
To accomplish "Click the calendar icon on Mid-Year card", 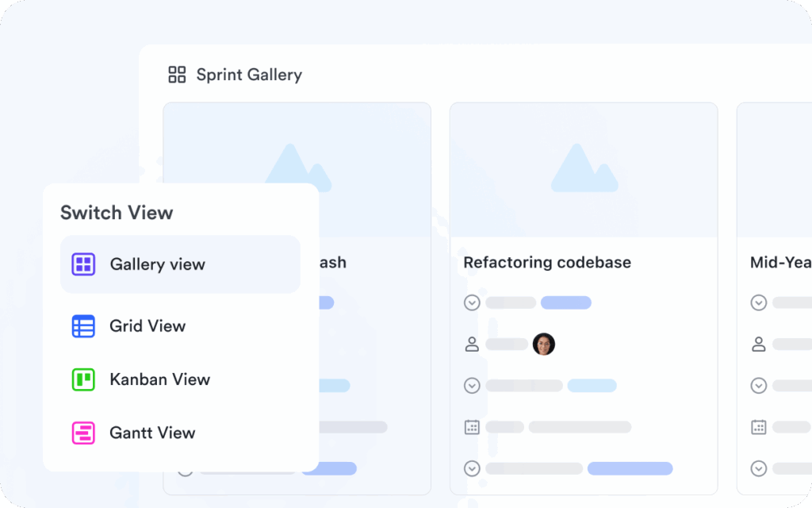I will coord(758,427).
